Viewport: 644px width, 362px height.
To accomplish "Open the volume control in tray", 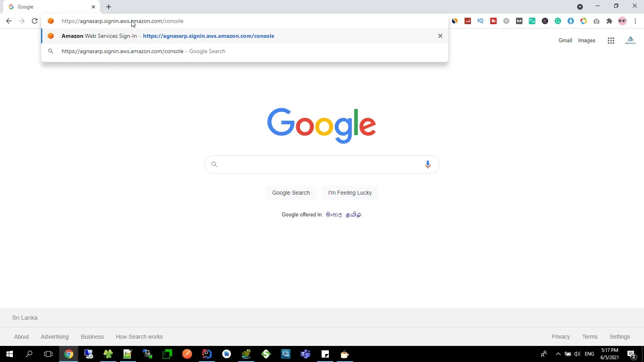I will tap(577, 354).
